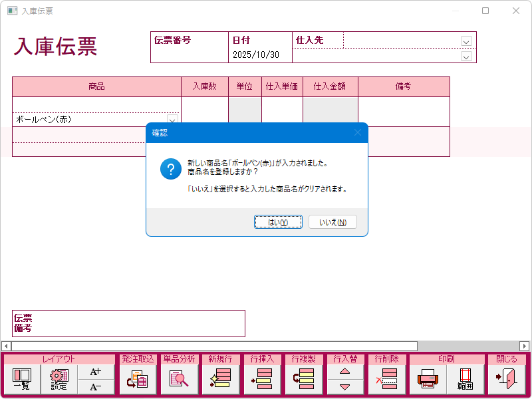Increase font size with A+ button
The width and height of the screenshot is (532, 399).
pyautogui.click(x=96, y=372)
